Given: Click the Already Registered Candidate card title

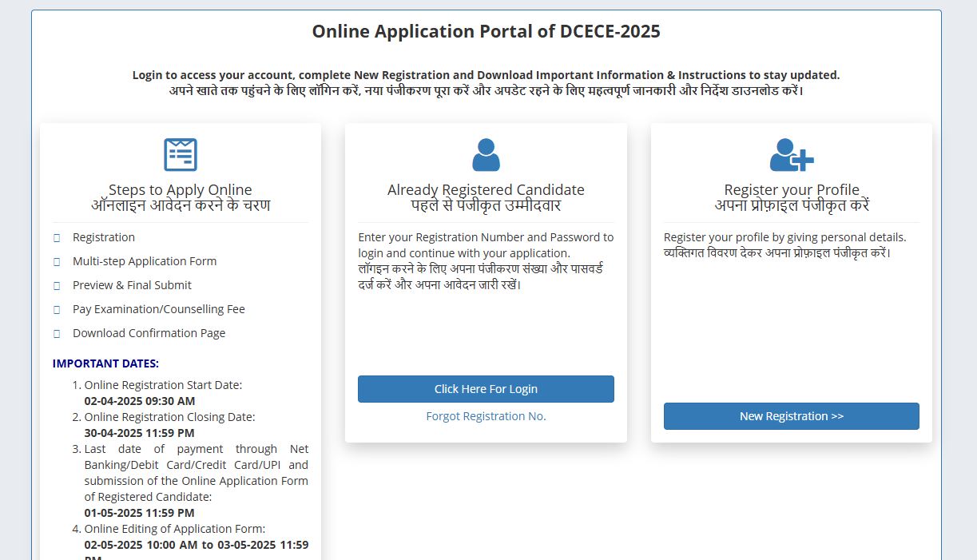Looking at the screenshot, I should (486, 189).
